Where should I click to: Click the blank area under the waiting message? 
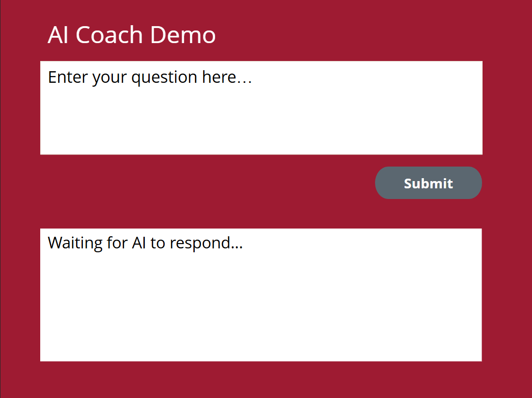click(261, 310)
